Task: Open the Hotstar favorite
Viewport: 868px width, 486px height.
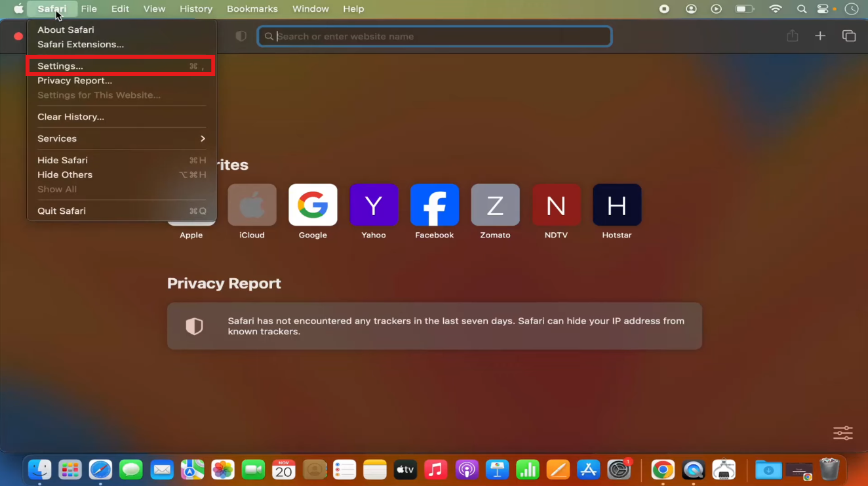Action: point(617,212)
